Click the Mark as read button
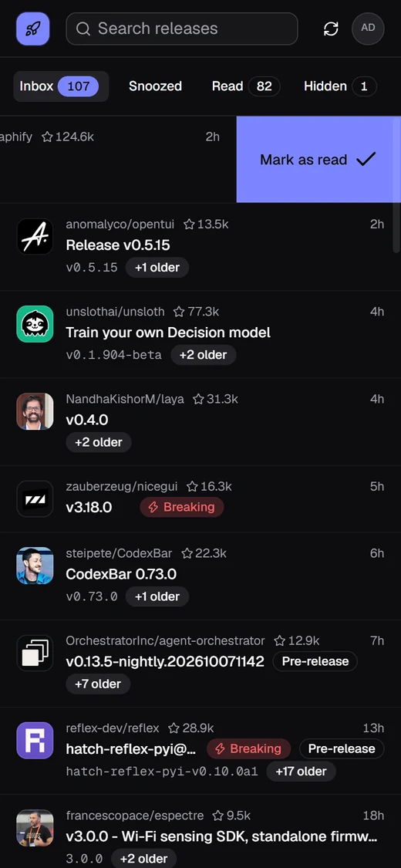Image resolution: width=401 pixels, height=868 pixels. (x=318, y=160)
